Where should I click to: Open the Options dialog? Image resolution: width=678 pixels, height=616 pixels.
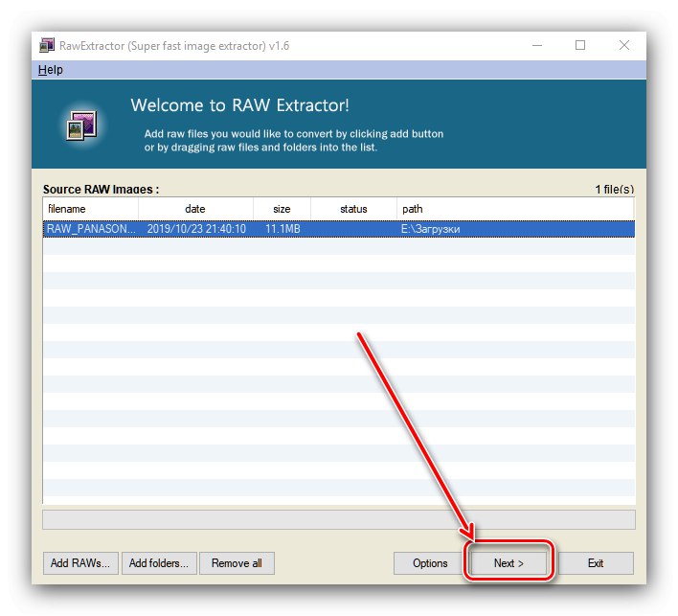430,562
